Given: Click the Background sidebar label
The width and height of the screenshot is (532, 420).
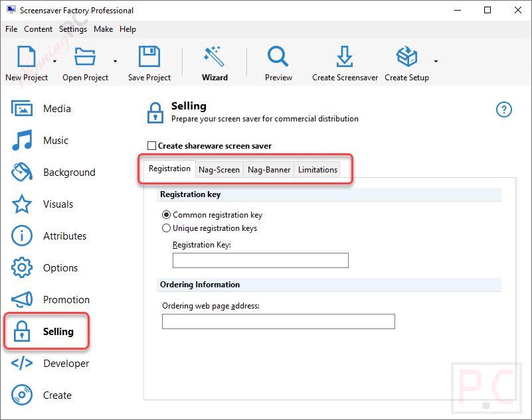Looking at the screenshot, I should pos(69,173).
